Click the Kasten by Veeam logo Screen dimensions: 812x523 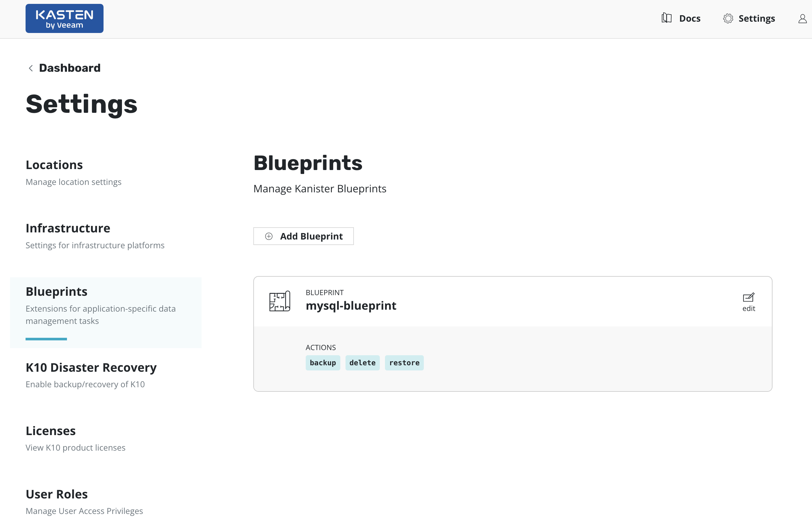64,18
